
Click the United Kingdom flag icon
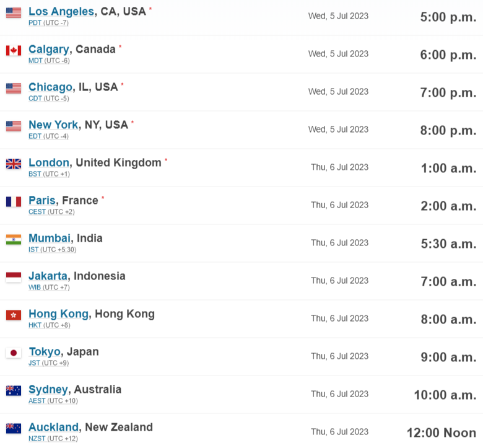tap(14, 164)
